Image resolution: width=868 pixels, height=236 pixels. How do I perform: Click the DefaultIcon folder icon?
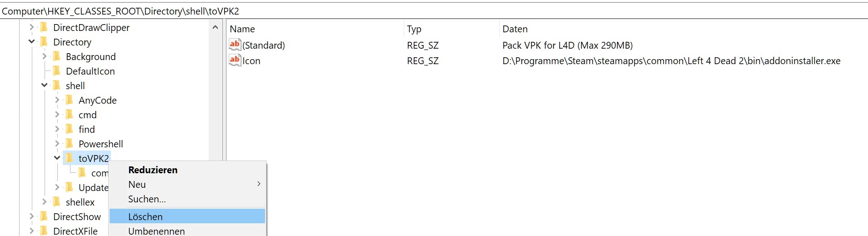click(x=57, y=71)
